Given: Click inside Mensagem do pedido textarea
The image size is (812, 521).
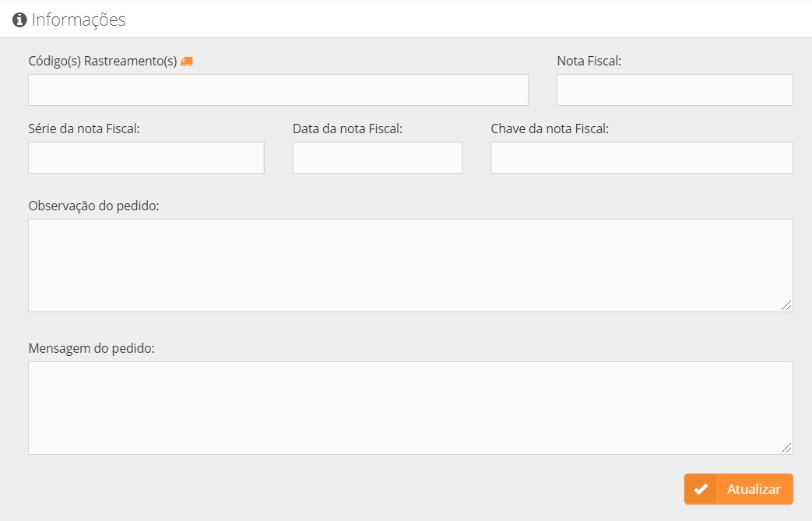Looking at the screenshot, I should [410, 408].
